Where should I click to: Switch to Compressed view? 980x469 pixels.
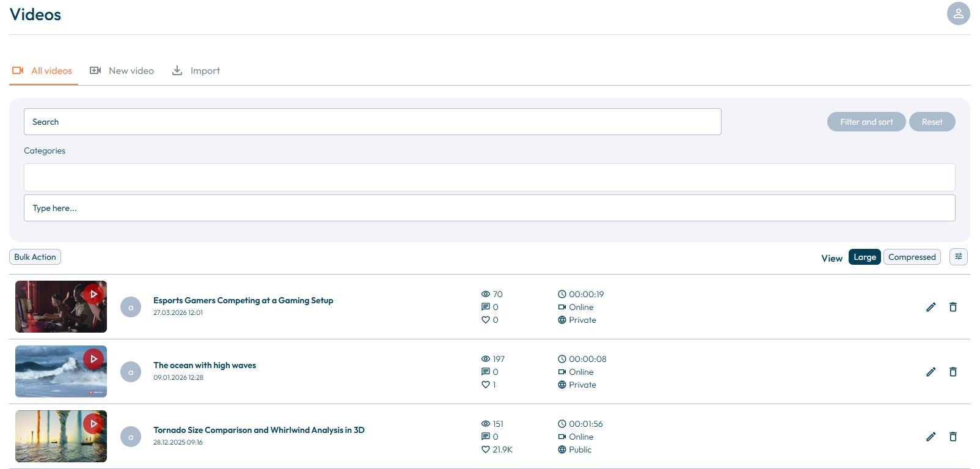point(912,257)
